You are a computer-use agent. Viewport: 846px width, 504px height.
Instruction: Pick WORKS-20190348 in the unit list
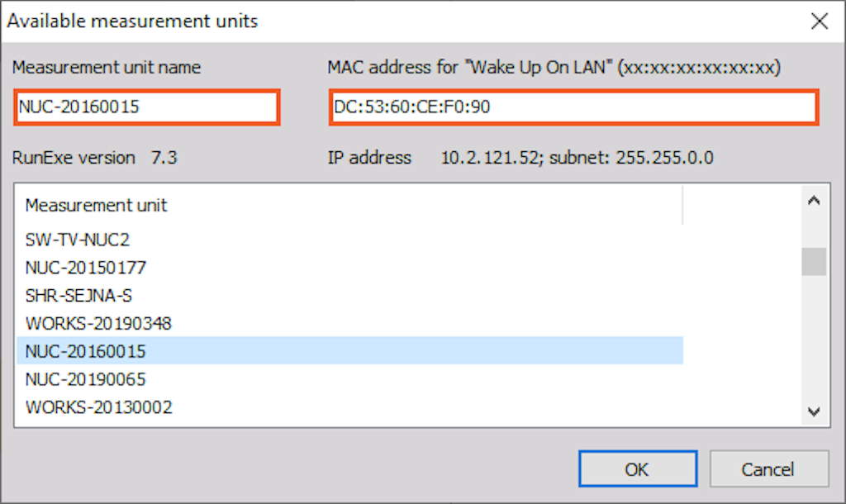[349, 324]
